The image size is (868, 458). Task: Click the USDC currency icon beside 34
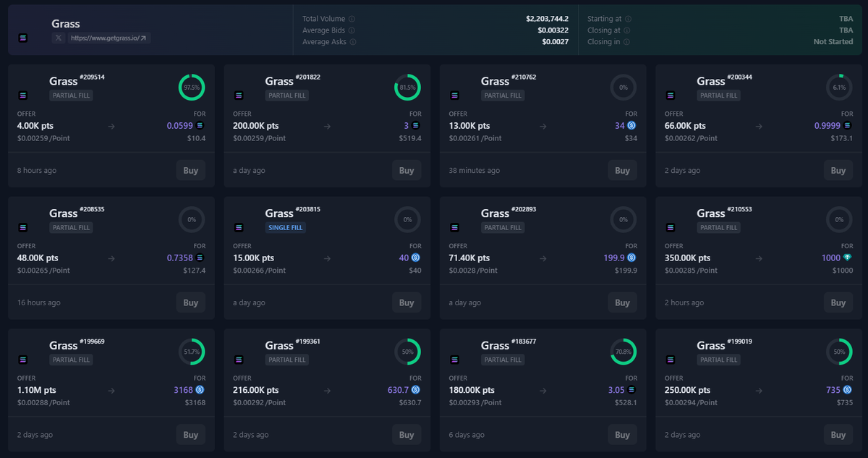[632, 125]
